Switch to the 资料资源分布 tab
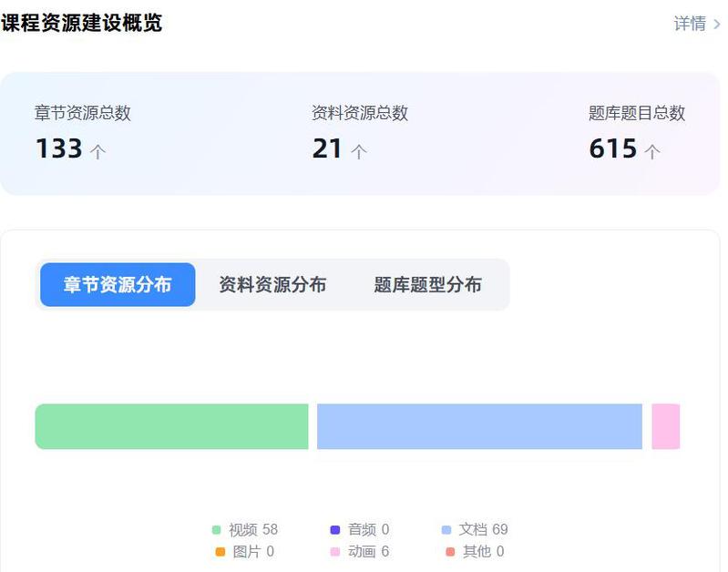The width and height of the screenshot is (728, 572). [272, 285]
